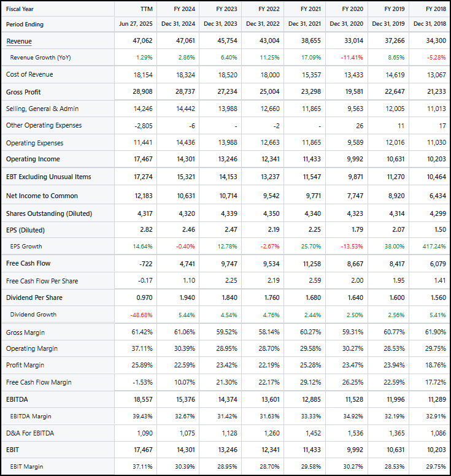Select the FY 2019 column header
This screenshot has height=476, width=451.
pos(395,9)
